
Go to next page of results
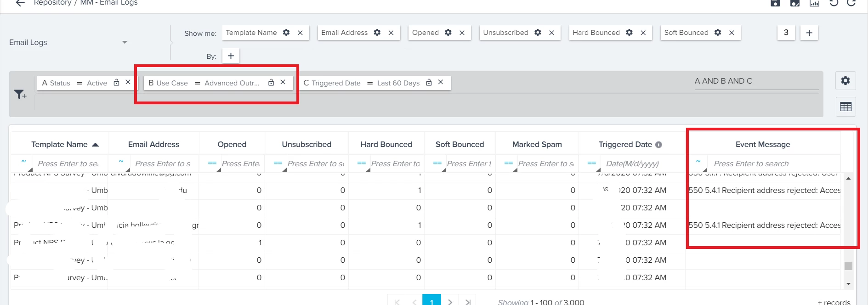click(x=450, y=302)
